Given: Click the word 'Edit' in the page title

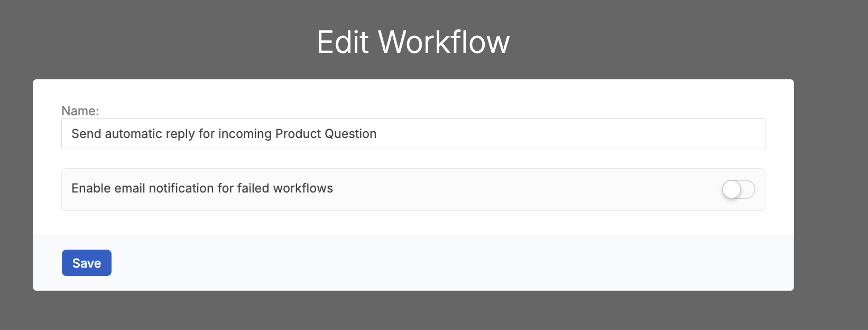Looking at the screenshot, I should (x=343, y=42).
